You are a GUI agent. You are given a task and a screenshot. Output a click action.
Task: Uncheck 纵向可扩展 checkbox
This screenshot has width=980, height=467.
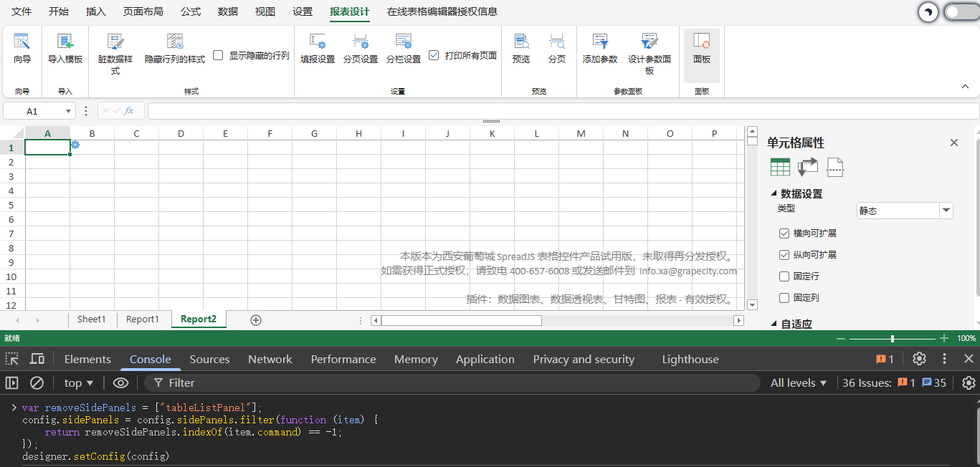pos(784,255)
